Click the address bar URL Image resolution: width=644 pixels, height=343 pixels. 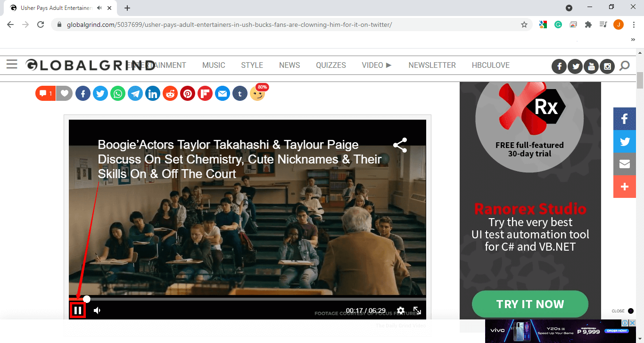point(229,24)
